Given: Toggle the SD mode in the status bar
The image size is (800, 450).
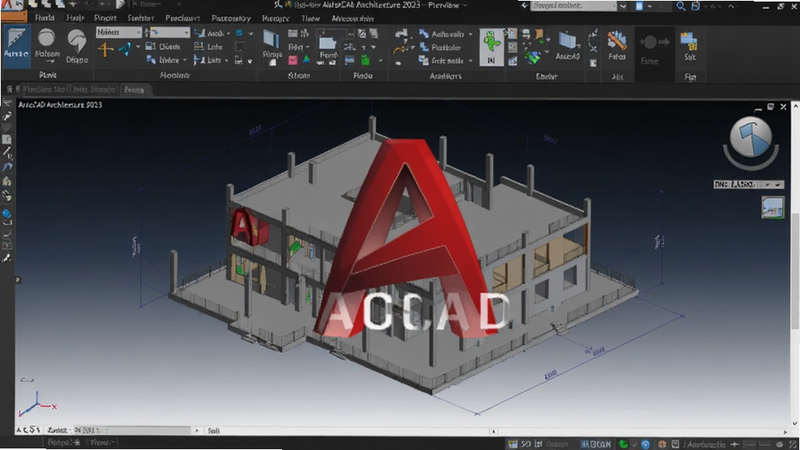Looking at the screenshot, I should pyautogui.click(x=526, y=444).
